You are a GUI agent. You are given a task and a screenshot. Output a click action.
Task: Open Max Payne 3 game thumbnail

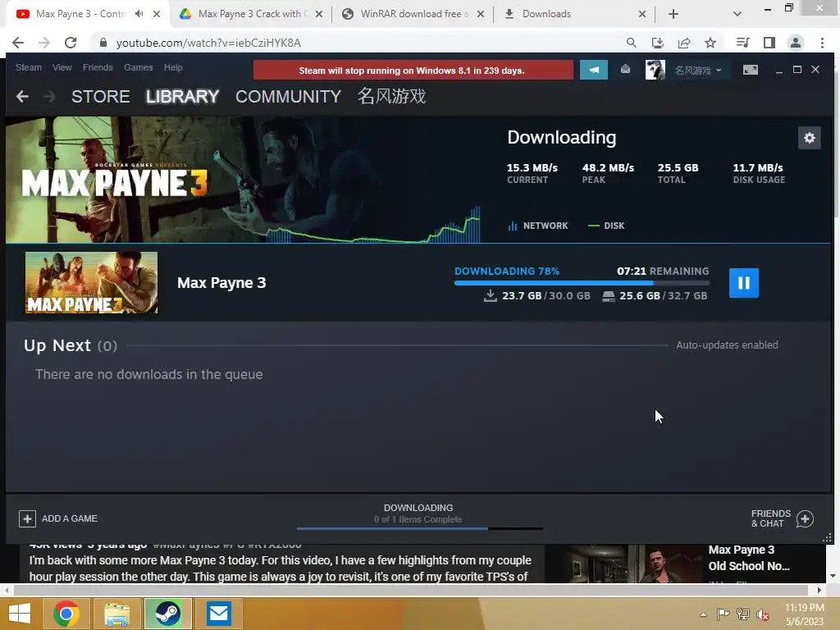pos(92,282)
